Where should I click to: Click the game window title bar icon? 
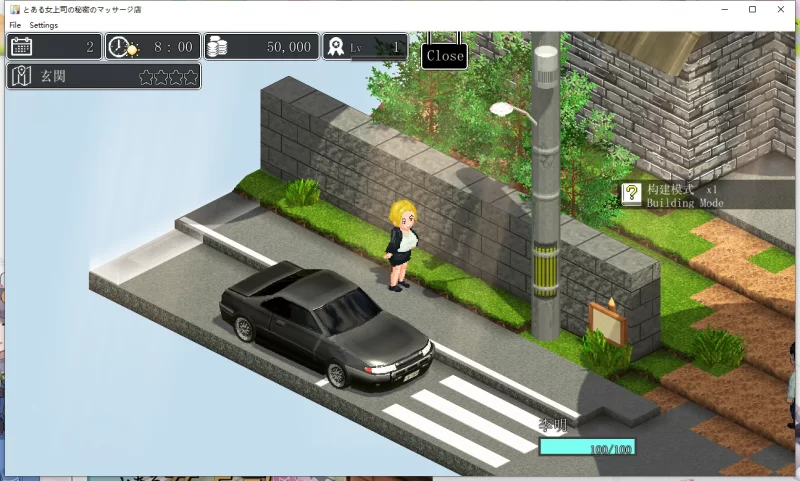click(x=15, y=9)
